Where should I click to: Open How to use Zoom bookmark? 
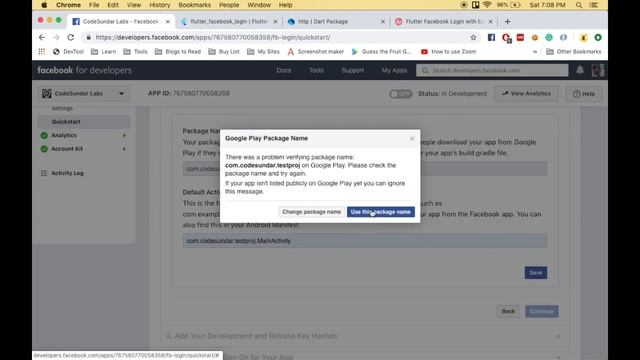[448, 51]
